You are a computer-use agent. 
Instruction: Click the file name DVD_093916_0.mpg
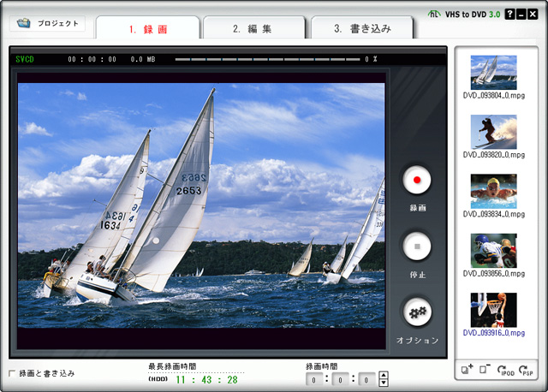493,333
